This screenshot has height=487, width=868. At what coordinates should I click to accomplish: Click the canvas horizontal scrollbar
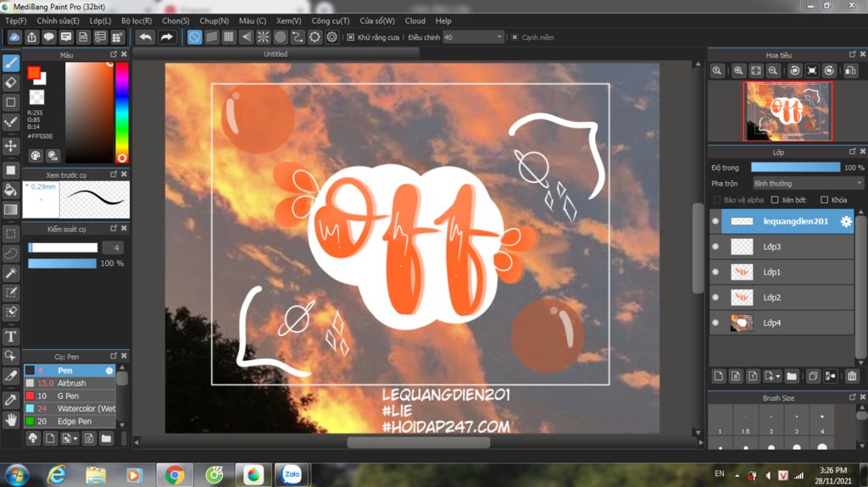pyautogui.click(x=419, y=442)
